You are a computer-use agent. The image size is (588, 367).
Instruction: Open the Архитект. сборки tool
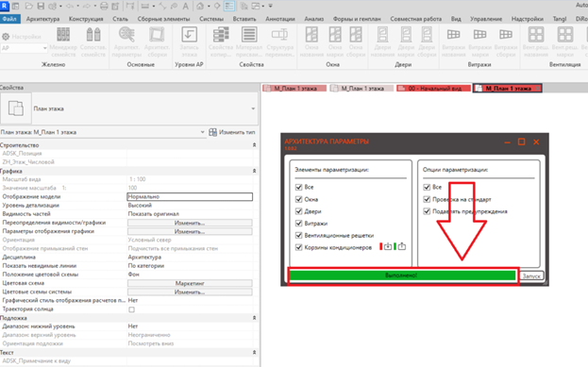157,42
